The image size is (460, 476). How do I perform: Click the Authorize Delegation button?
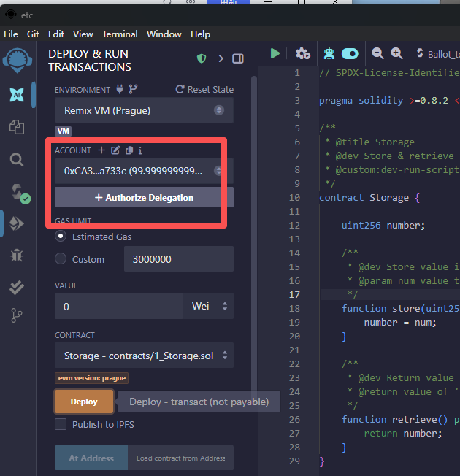[x=144, y=197]
